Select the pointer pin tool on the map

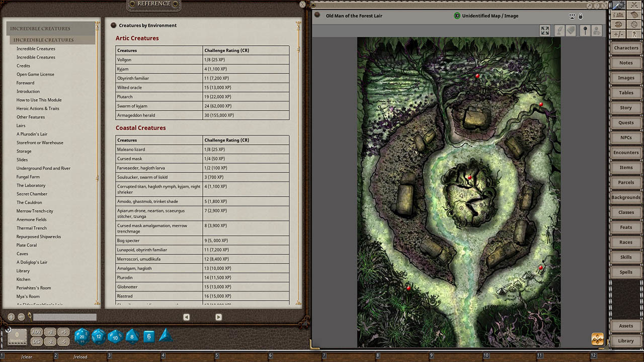coord(585,30)
